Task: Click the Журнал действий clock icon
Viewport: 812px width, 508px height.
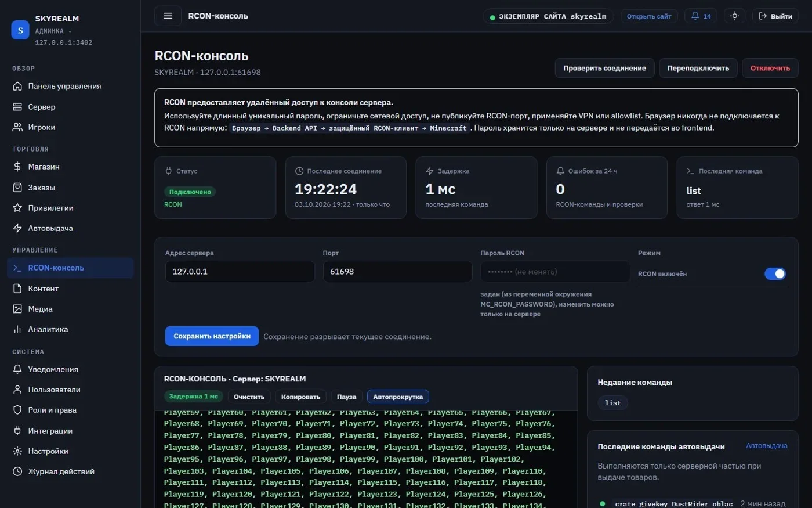Action: (17, 471)
